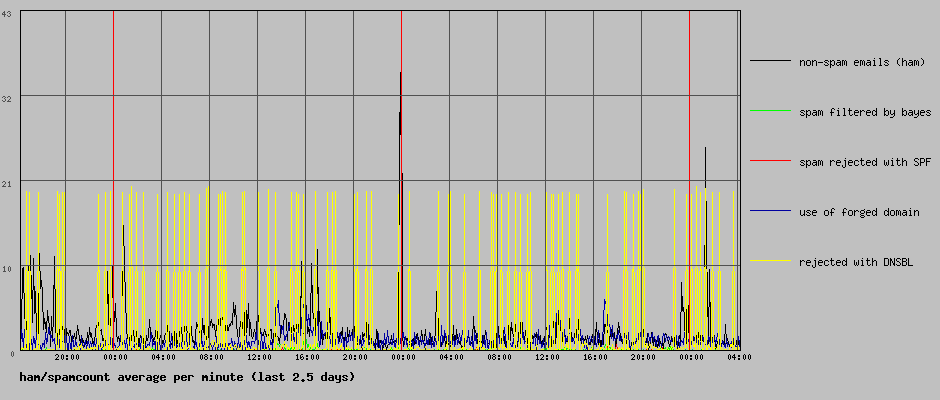940x400 pixels.
Task: Click the 'spam rejected with SPF' legend label
Action: [865, 163]
